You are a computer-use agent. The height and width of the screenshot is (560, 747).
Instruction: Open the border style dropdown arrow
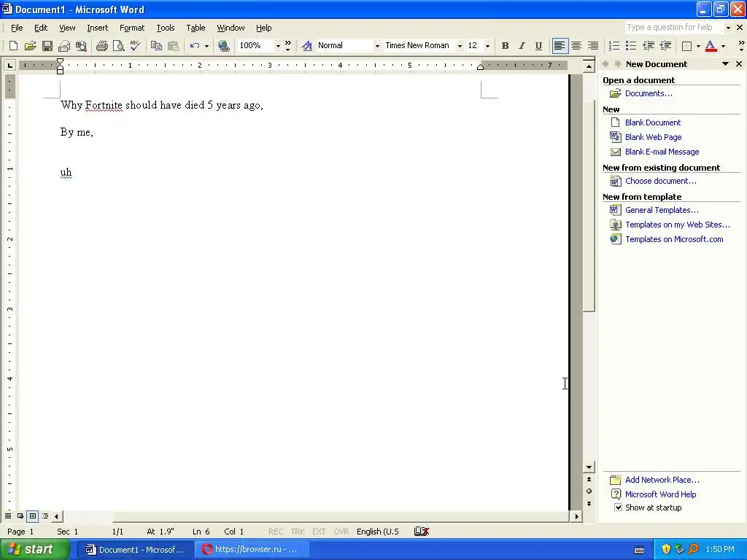[x=698, y=46]
